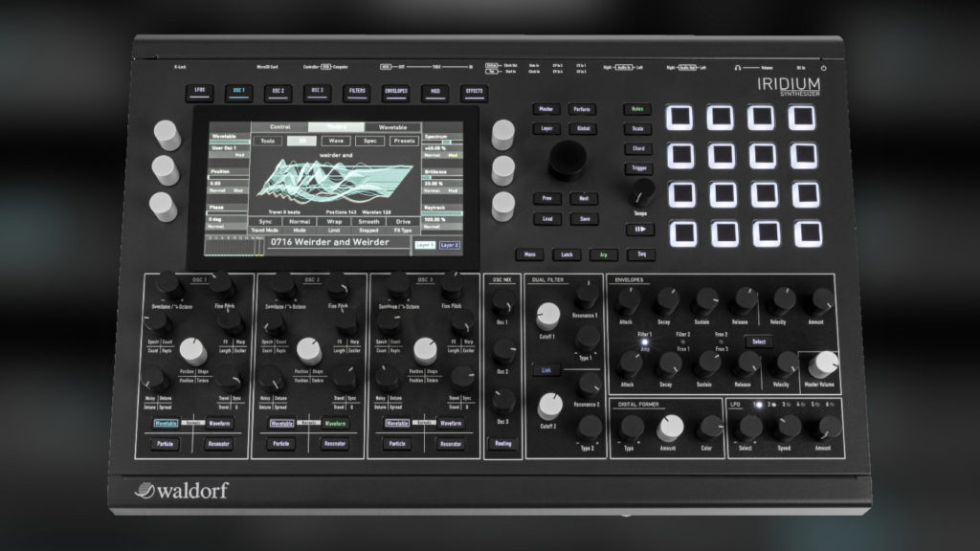Tap the Global button
Viewport: 980px width, 551px height.
coord(583,129)
